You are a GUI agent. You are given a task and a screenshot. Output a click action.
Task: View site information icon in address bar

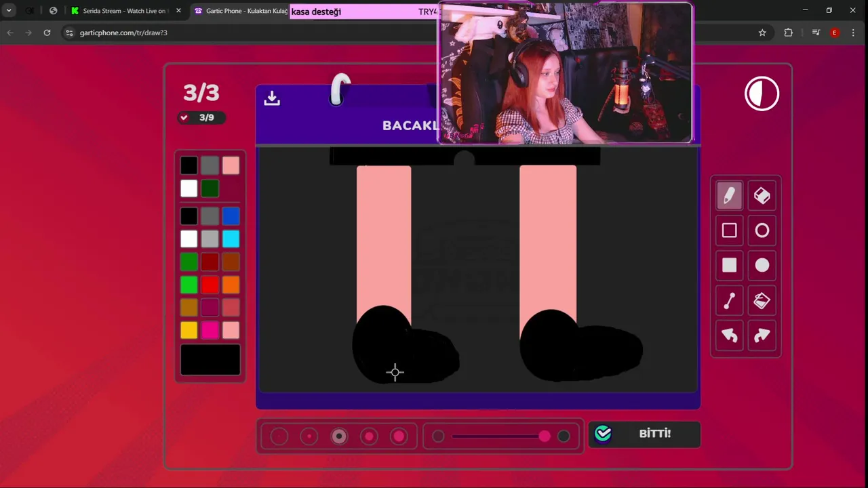coord(68,33)
